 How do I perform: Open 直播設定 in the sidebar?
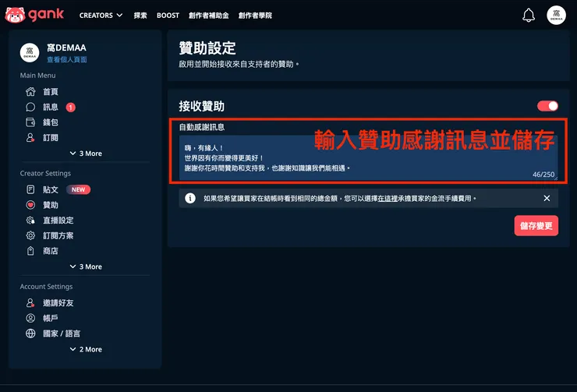(58, 221)
